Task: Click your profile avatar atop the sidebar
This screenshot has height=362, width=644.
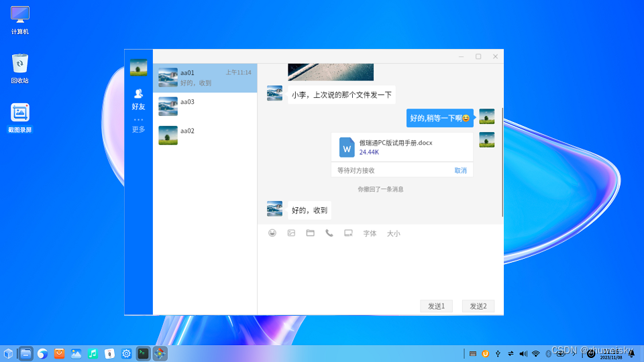Action: point(138,67)
